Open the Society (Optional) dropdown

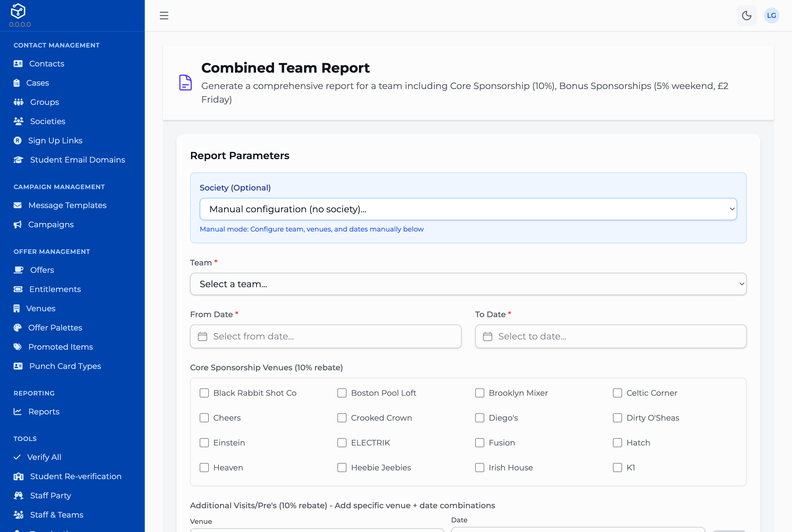coord(468,209)
